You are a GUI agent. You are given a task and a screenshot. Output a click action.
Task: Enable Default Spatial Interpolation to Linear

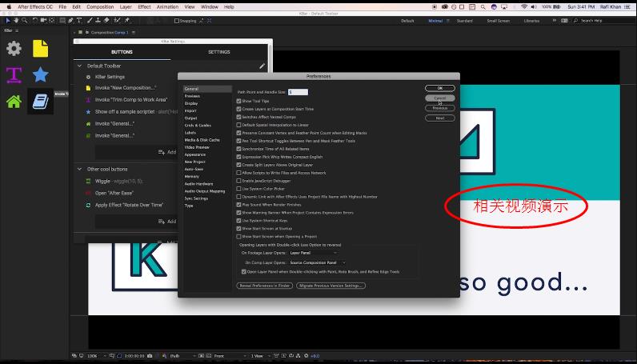239,125
